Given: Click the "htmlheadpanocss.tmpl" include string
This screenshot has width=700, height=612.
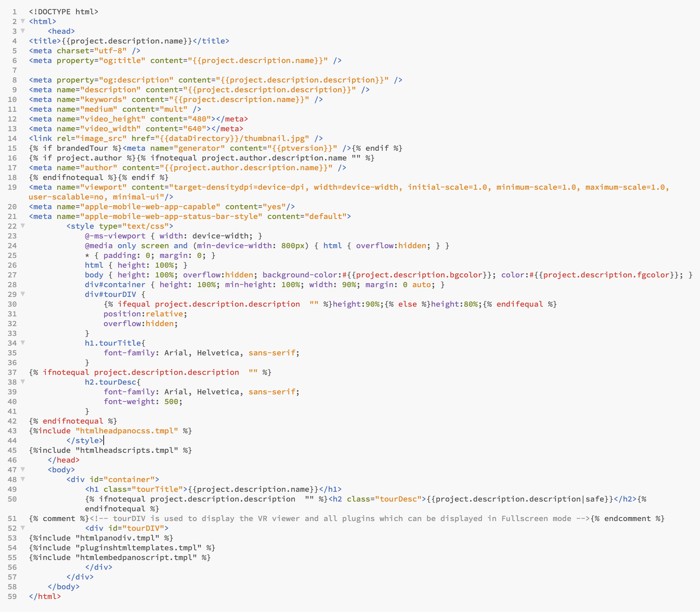Looking at the screenshot, I should pyautogui.click(x=127, y=431).
